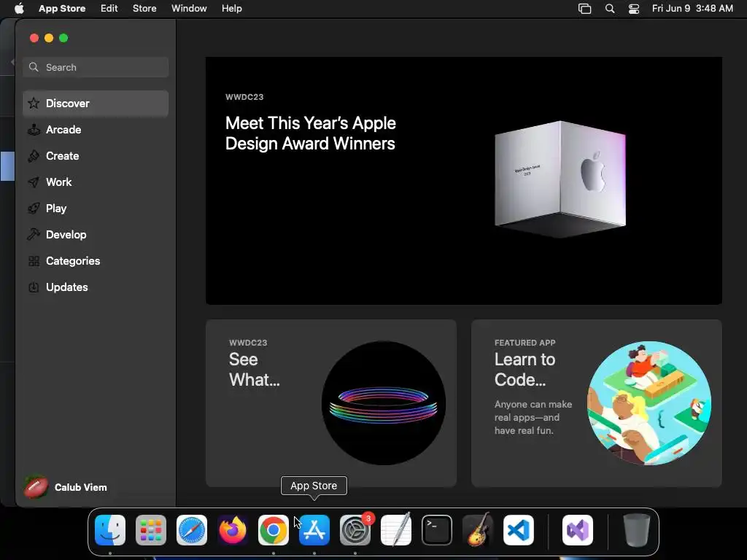Open TextEdit from the Dock
Screen dimensions: 747x560
[396, 530]
